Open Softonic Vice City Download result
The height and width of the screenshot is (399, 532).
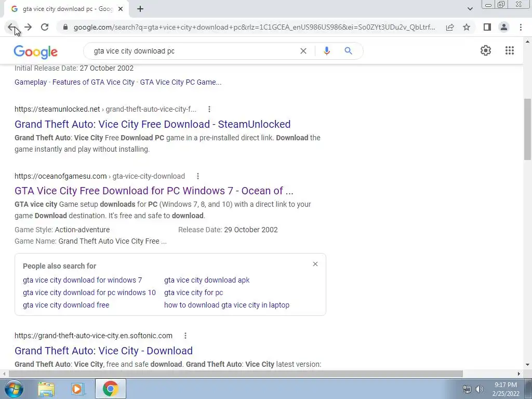pyautogui.click(x=103, y=351)
